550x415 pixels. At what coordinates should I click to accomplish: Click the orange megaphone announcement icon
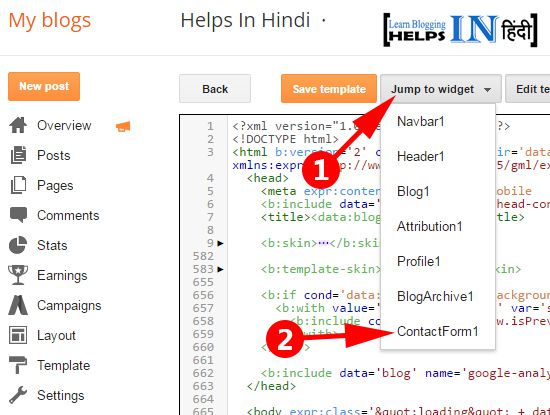tap(123, 126)
